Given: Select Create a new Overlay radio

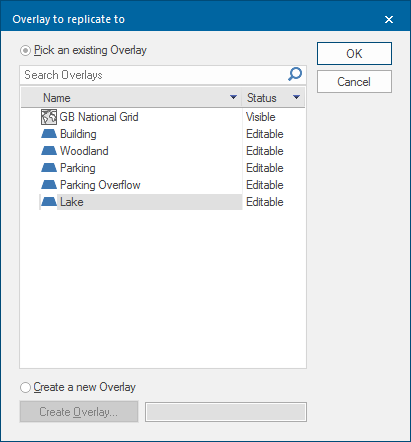Looking at the screenshot, I should point(25,388).
